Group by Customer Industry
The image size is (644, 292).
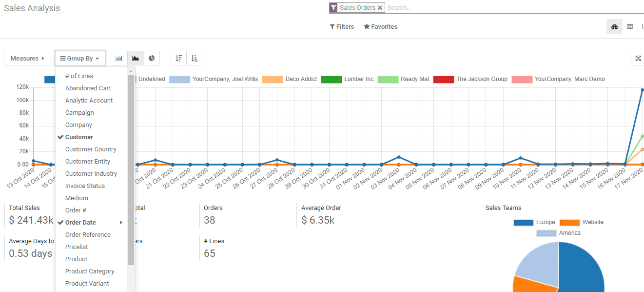pos(91,174)
